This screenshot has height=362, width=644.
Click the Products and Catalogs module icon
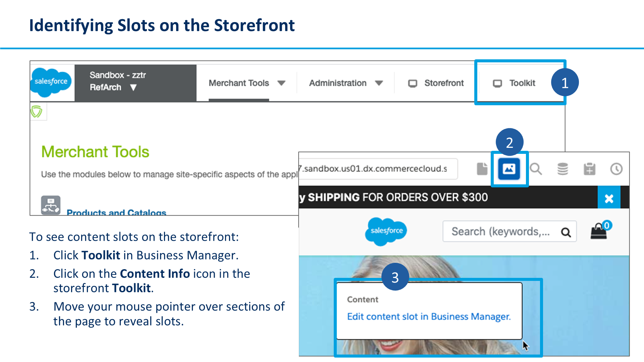(51, 205)
